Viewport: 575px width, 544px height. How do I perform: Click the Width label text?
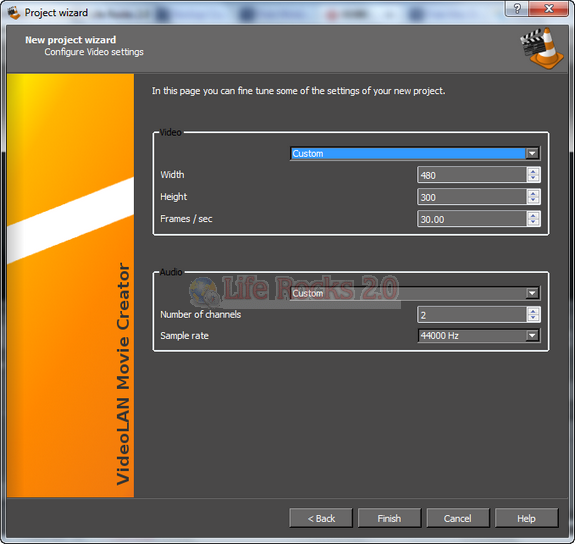coord(172,175)
